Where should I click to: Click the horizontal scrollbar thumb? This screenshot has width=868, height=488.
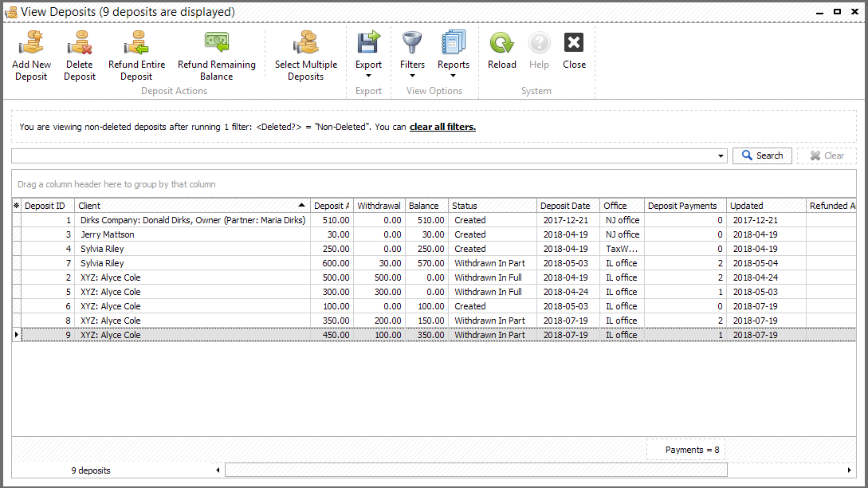[x=476, y=470]
